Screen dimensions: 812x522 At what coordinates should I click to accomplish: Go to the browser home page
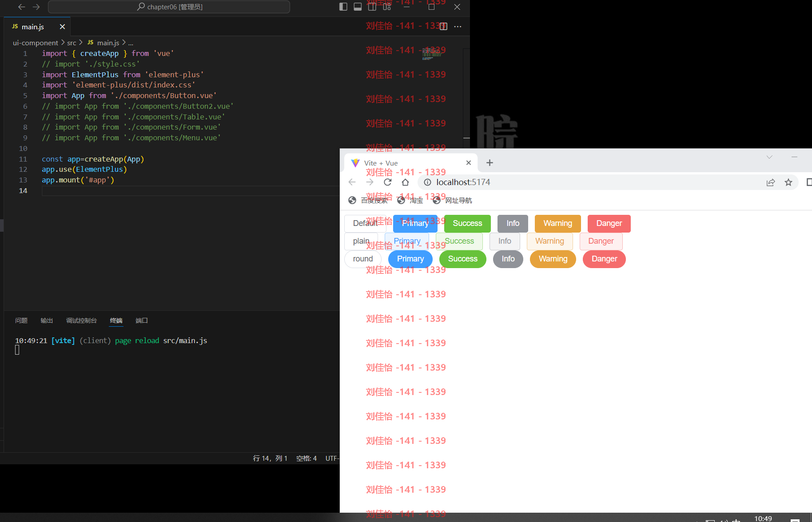pyautogui.click(x=405, y=182)
